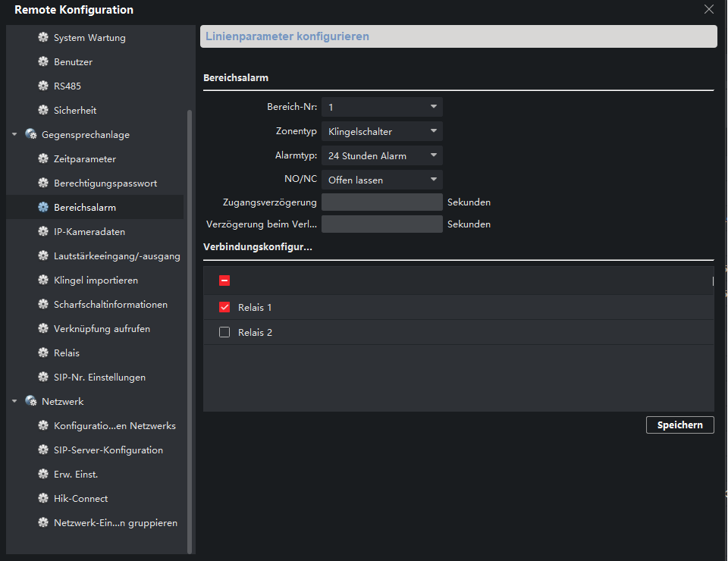
Task: Open SIP-Nr. Einstellungen page
Action: [100, 378]
